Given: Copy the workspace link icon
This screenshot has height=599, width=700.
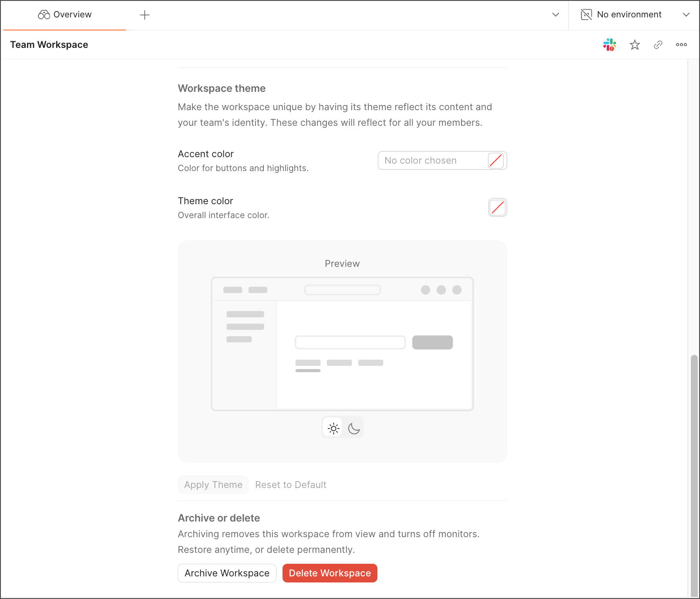Looking at the screenshot, I should pyautogui.click(x=658, y=44).
